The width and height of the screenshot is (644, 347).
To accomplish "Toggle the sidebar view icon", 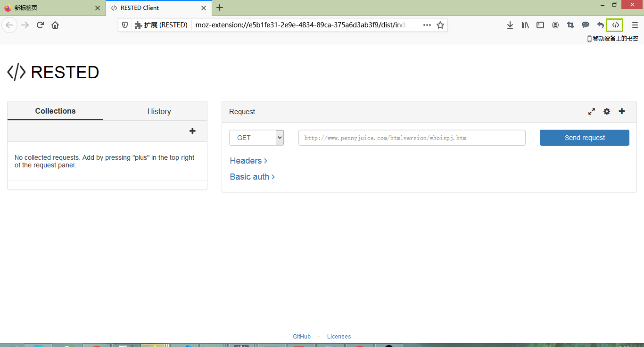I will [540, 25].
